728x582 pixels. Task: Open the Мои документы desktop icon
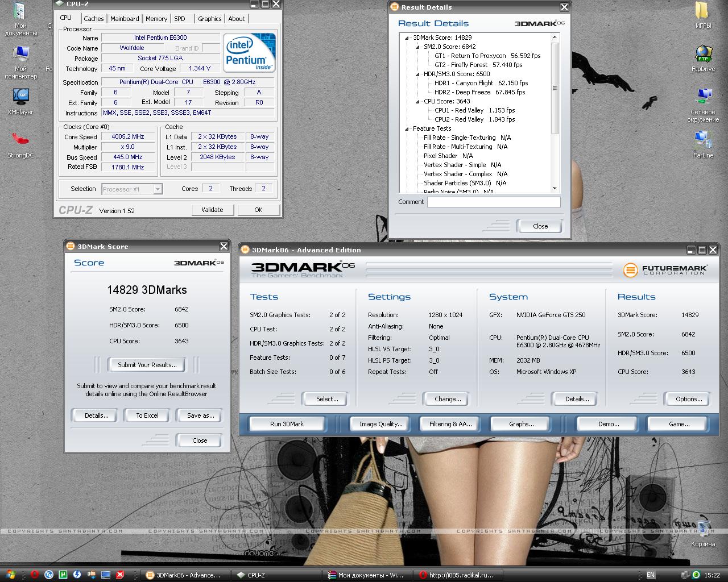pos(20,19)
